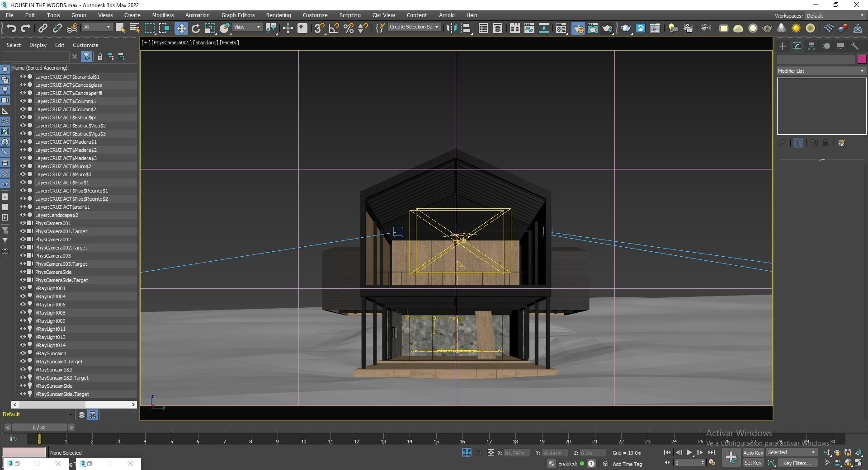Click Mirror tool icon
This screenshot has height=470, width=868.
(451, 28)
